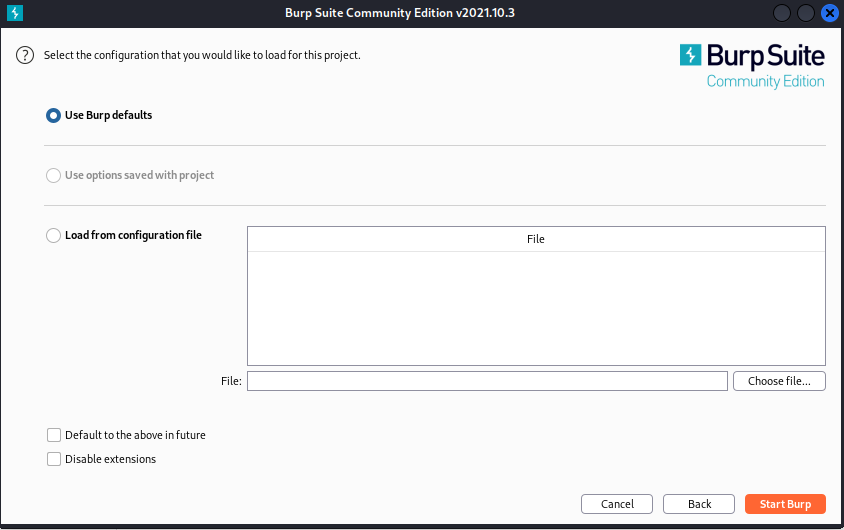Minimize the Burp Suite window

click(783, 13)
